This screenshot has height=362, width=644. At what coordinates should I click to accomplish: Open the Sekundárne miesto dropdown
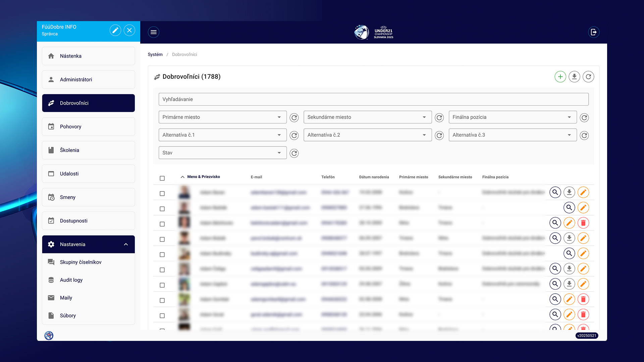367,117
